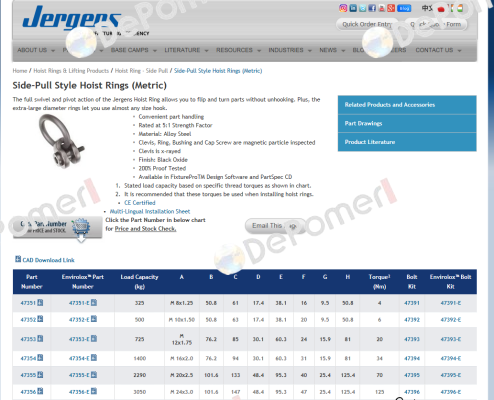Image resolution: width=494 pixels, height=400 pixels.
Task: Open Hoist Ring - Side Pull breadcrumb
Action: [141, 71]
